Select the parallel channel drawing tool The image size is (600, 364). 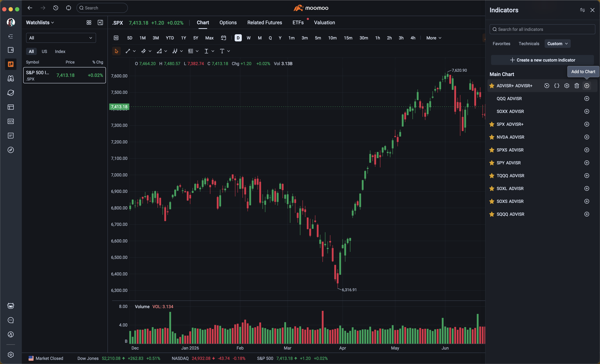(143, 51)
